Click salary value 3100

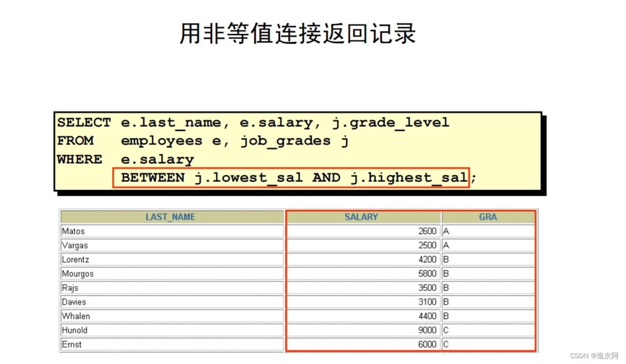pos(428,301)
